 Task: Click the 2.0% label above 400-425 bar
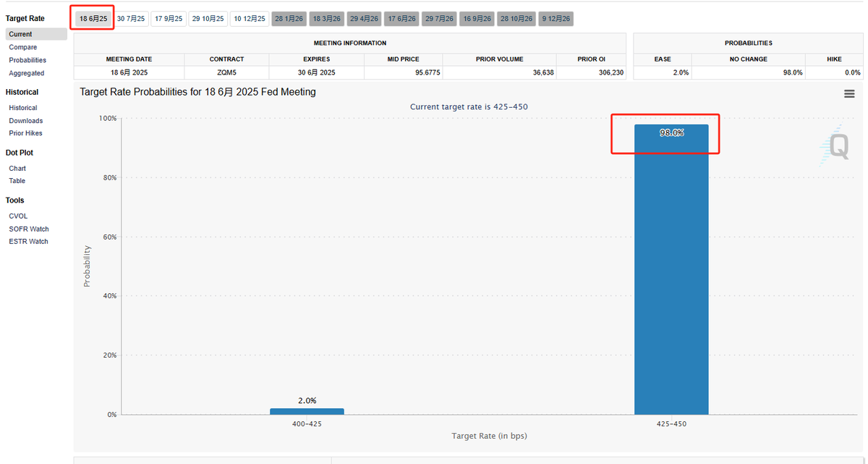click(x=307, y=400)
